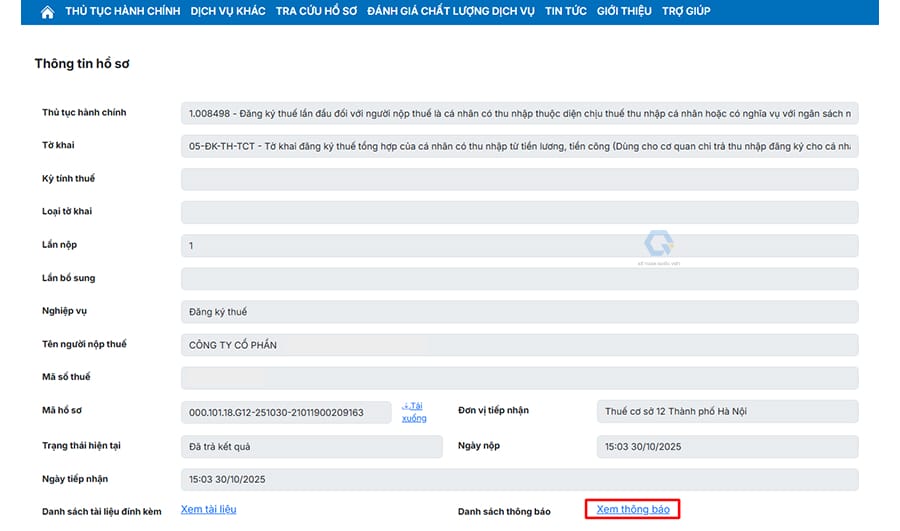This screenshot has width=900, height=531.
Task: Open the DỊCH VỤ KHÁC menu
Action: 228,12
